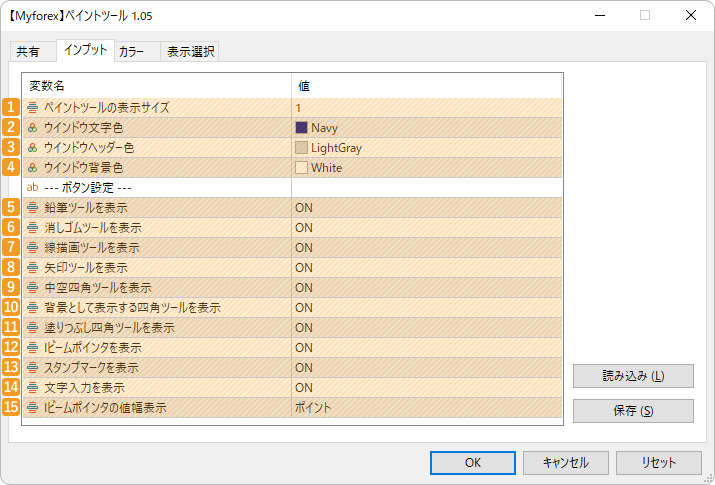Open ON value for スタンプマークを表示
The width and height of the screenshot is (715, 485).
click(x=427, y=368)
